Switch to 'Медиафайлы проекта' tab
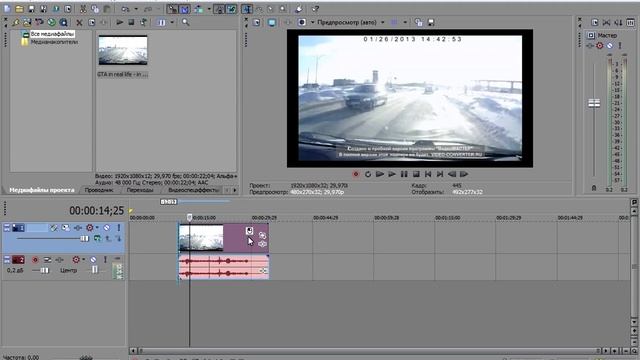The width and height of the screenshot is (640, 360). (42, 190)
